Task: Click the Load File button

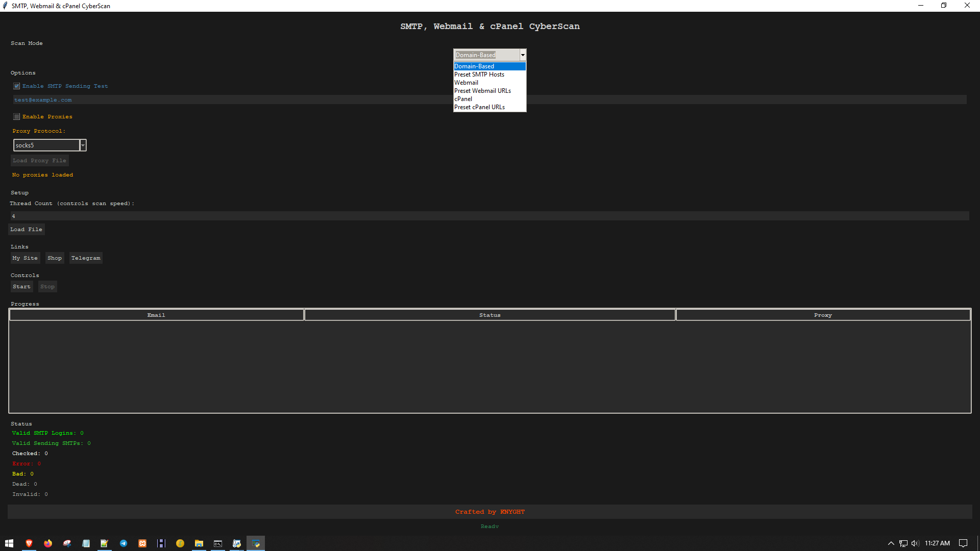Action: tap(27, 230)
